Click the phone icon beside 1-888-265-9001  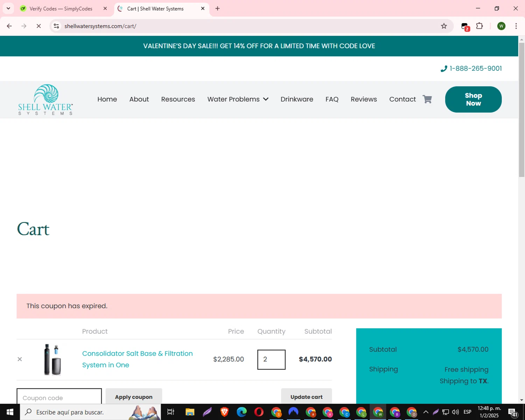[444, 69]
